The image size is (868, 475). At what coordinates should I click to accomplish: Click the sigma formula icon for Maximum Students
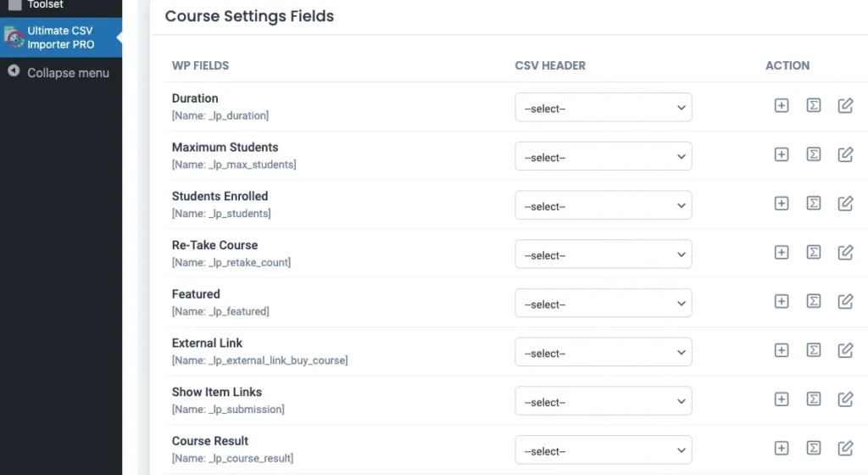[814, 155]
